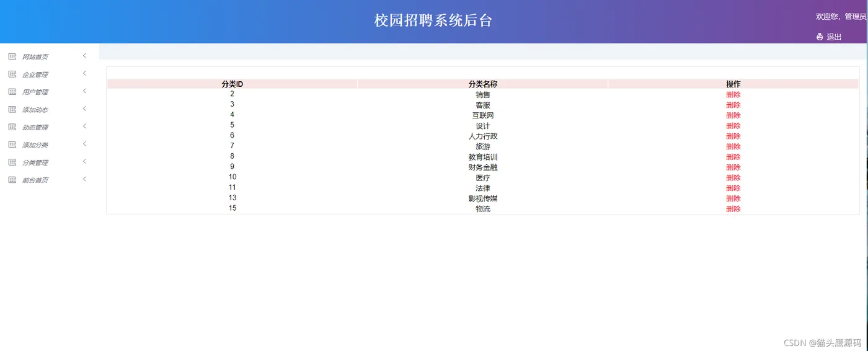The image size is (868, 351).
Task: Expand the 网站首页 chevron
Action: [x=84, y=56]
